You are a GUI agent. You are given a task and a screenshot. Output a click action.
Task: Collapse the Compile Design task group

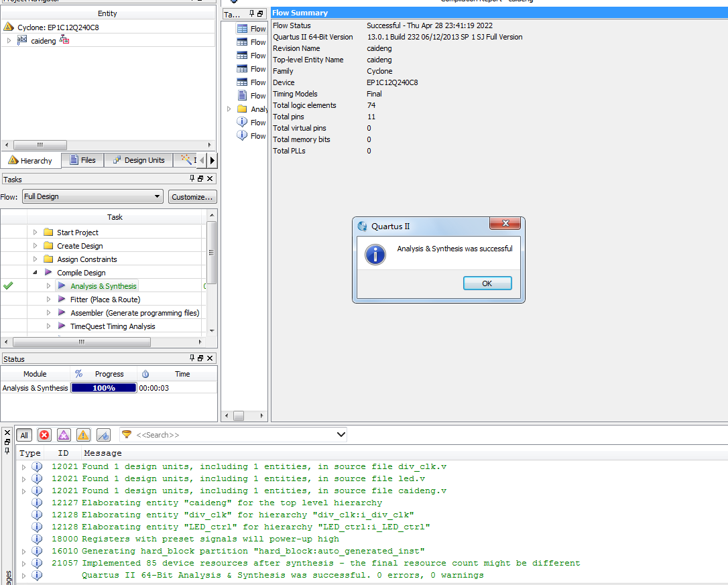pyautogui.click(x=36, y=273)
